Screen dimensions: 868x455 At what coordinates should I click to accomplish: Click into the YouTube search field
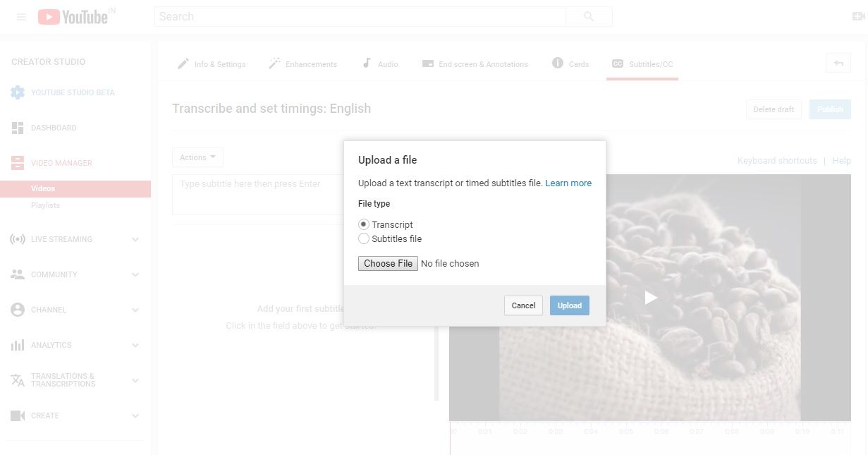[x=360, y=17]
